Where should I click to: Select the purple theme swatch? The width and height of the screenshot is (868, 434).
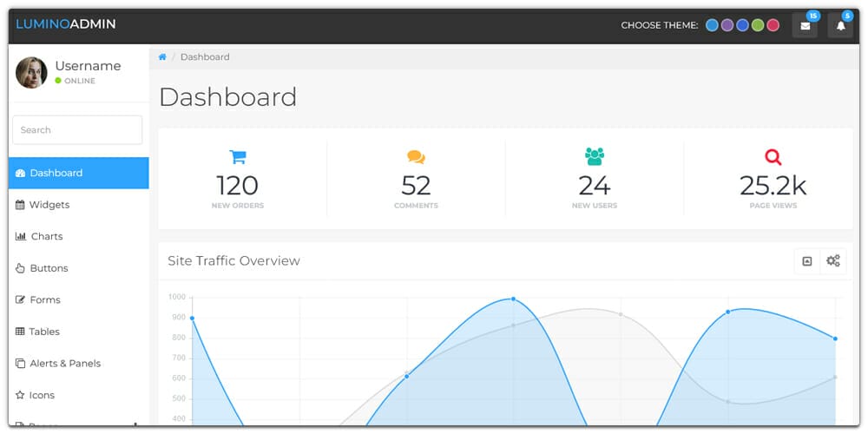pyautogui.click(x=727, y=25)
